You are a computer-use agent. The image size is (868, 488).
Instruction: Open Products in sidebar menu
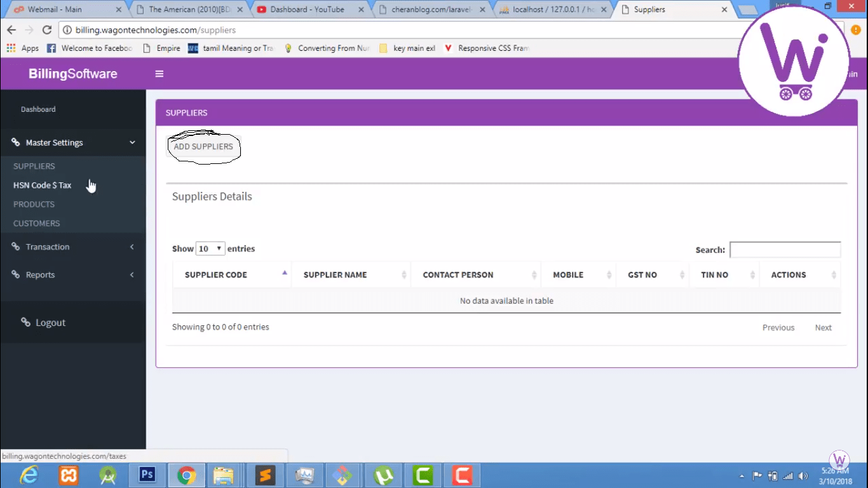click(x=34, y=204)
